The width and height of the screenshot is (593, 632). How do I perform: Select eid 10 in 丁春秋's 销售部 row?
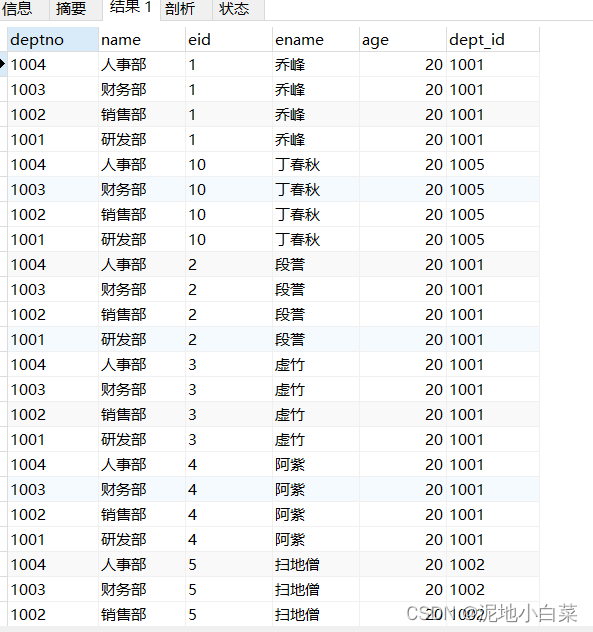click(x=229, y=214)
